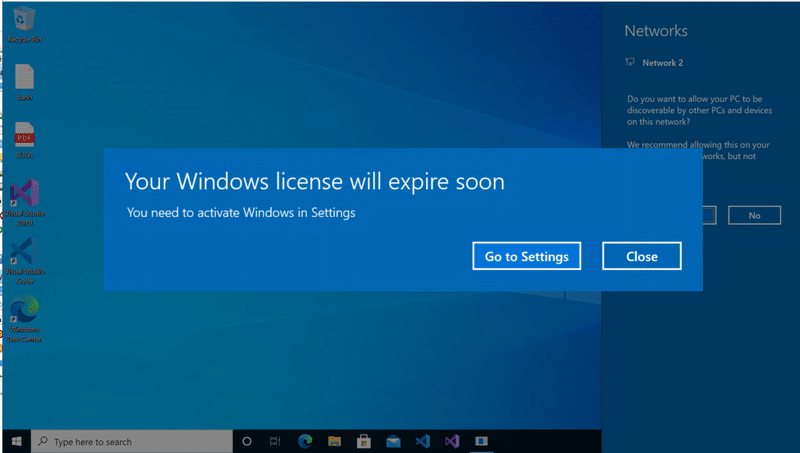Click the partially hidden Yes button in Networks
800x453 pixels.
pos(710,215)
